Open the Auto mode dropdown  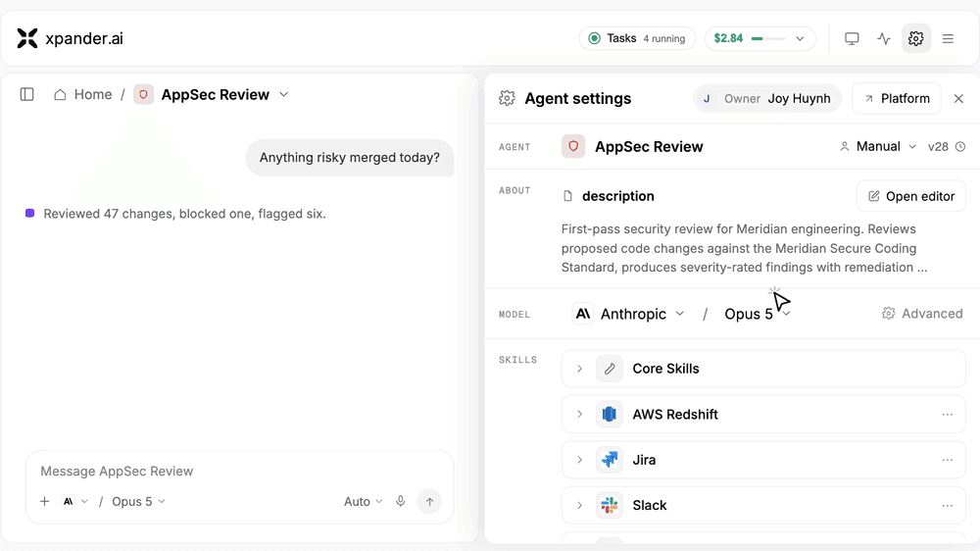[364, 502]
